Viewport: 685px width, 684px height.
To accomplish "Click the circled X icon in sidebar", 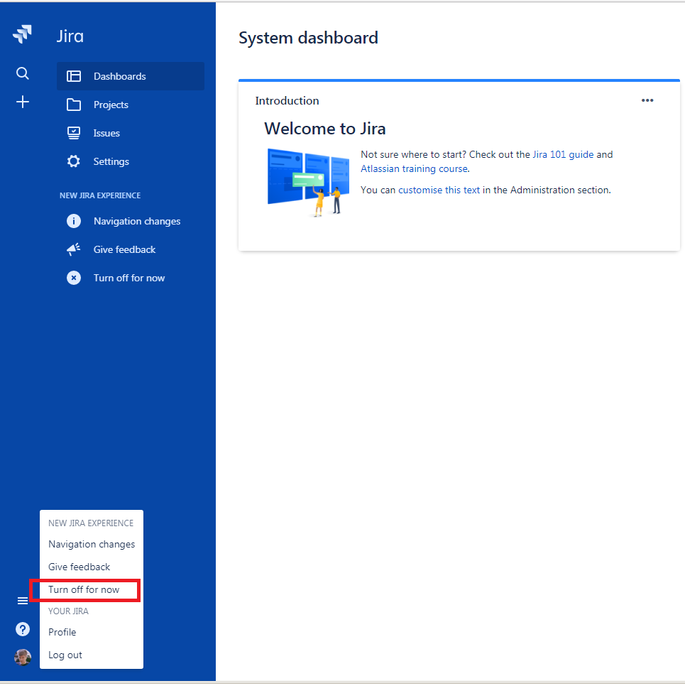I will [x=73, y=278].
